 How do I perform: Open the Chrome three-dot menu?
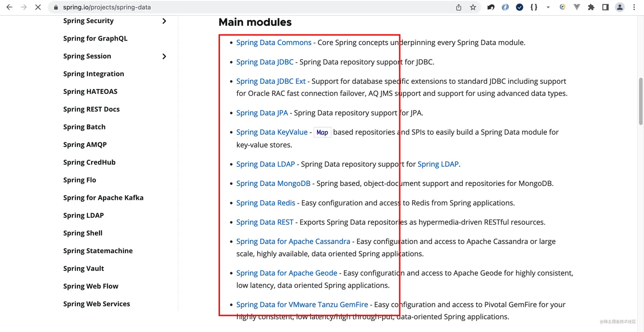pos(634,7)
